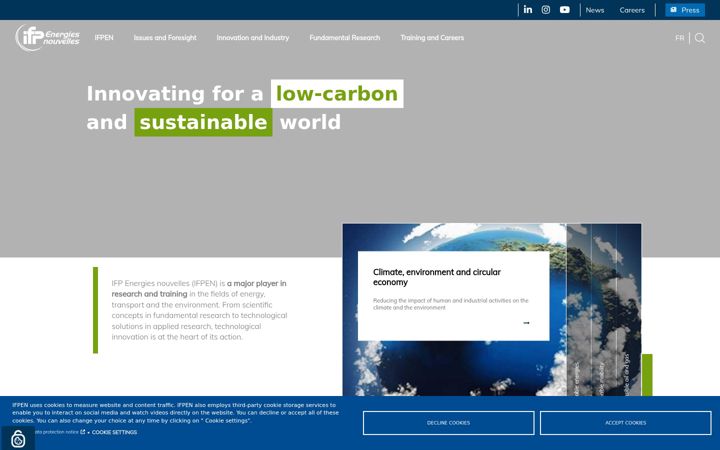
Task: Open Cookie Settings link
Action: pyautogui.click(x=114, y=432)
